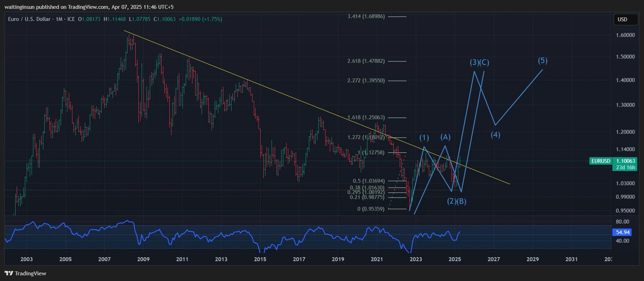Click the 40.00 RSI scale level

pyautogui.click(x=622, y=241)
